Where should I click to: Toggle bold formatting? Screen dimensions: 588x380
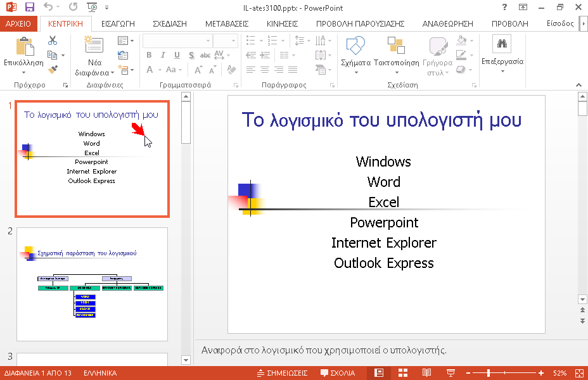149,55
